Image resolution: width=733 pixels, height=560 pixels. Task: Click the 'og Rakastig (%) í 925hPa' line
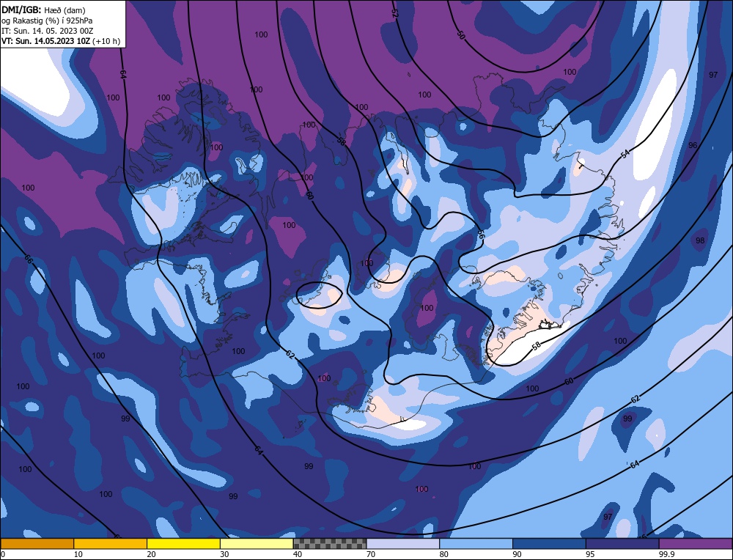(x=47, y=21)
